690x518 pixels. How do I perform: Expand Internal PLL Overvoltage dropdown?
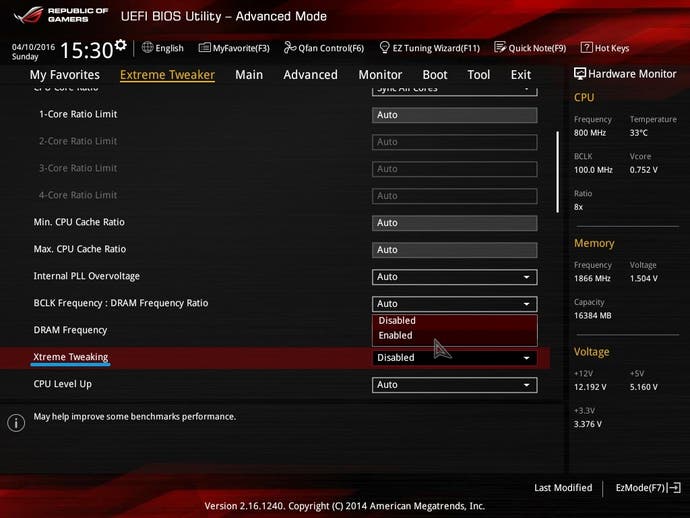tap(455, 277)
